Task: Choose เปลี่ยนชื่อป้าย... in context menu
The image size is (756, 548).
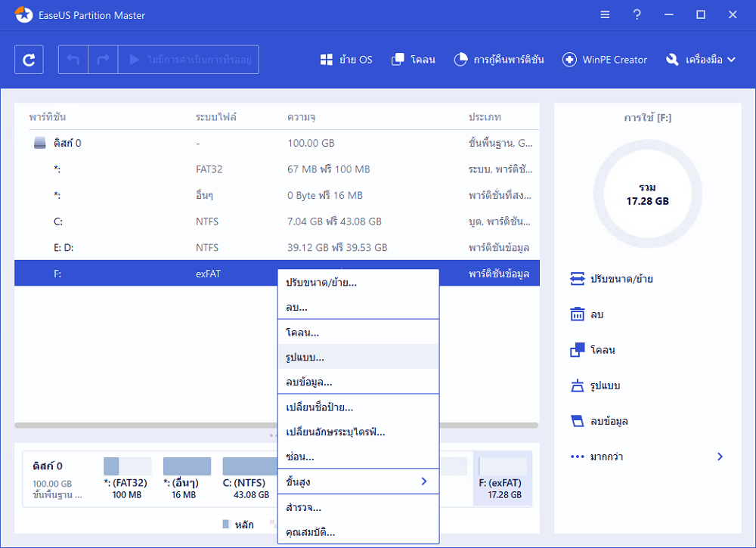Action: coord(358,407)
